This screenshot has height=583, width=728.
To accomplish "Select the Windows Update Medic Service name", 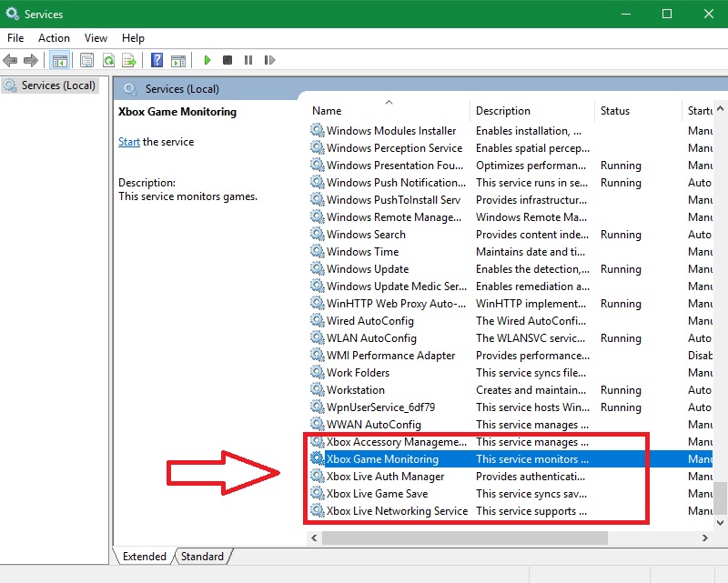I will pyautogui.click(x=397, y=286).
